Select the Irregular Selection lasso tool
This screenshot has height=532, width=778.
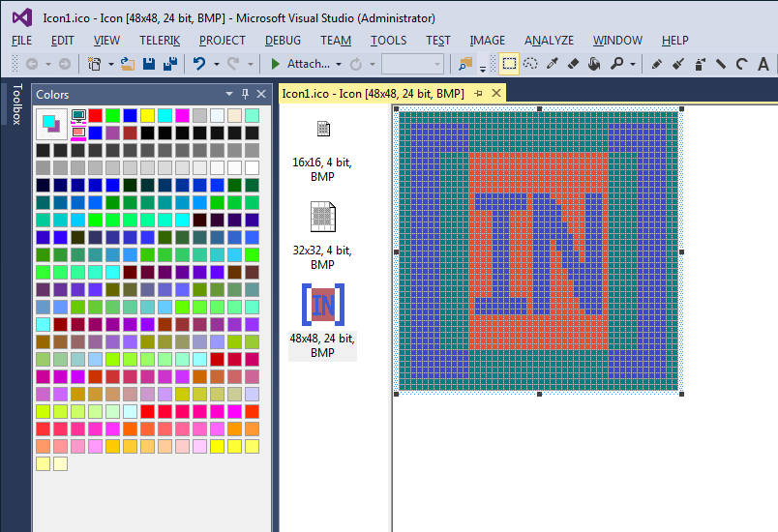tap(530, 64)
